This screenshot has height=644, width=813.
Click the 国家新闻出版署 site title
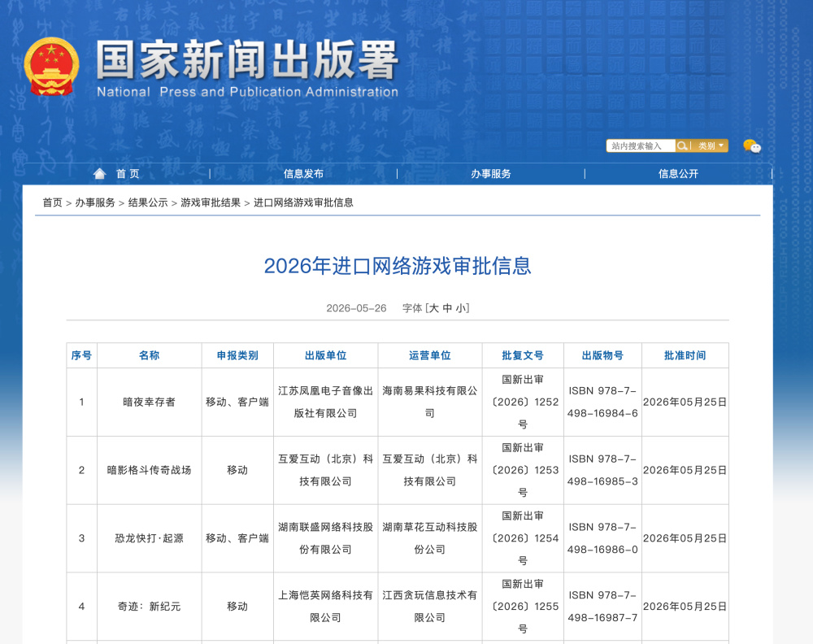click(247, 60)
